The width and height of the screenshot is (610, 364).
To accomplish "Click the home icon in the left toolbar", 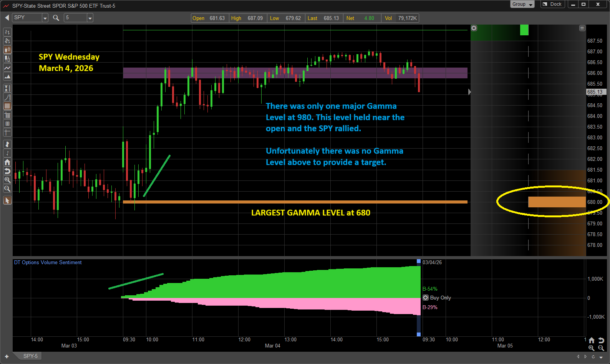I will pyautogui.click(x=7, y=162).
